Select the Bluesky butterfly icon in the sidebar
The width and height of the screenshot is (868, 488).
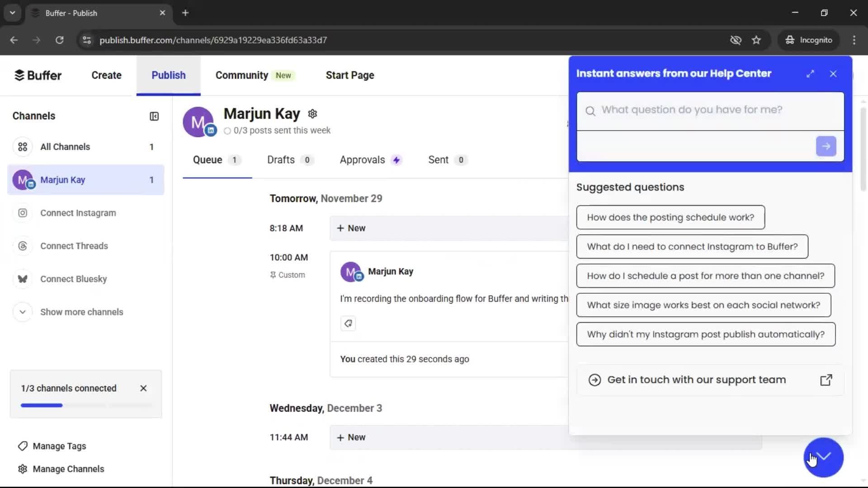pyautogui.click(x=22, y=279)
